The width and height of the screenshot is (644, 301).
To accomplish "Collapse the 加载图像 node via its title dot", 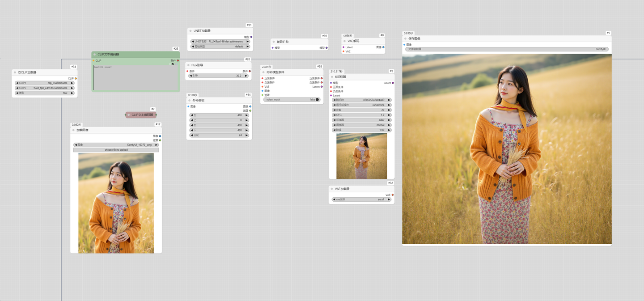I will coord(73,130).
